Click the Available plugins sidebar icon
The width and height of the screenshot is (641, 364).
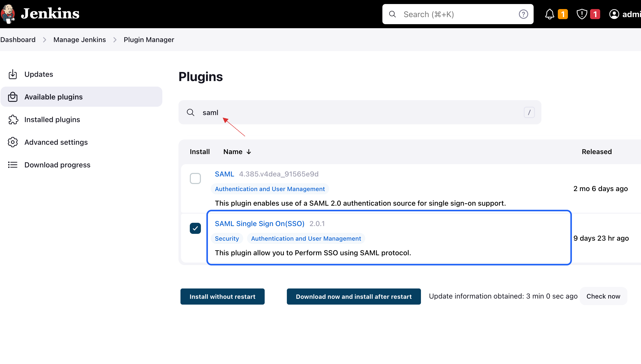[13, 97]
